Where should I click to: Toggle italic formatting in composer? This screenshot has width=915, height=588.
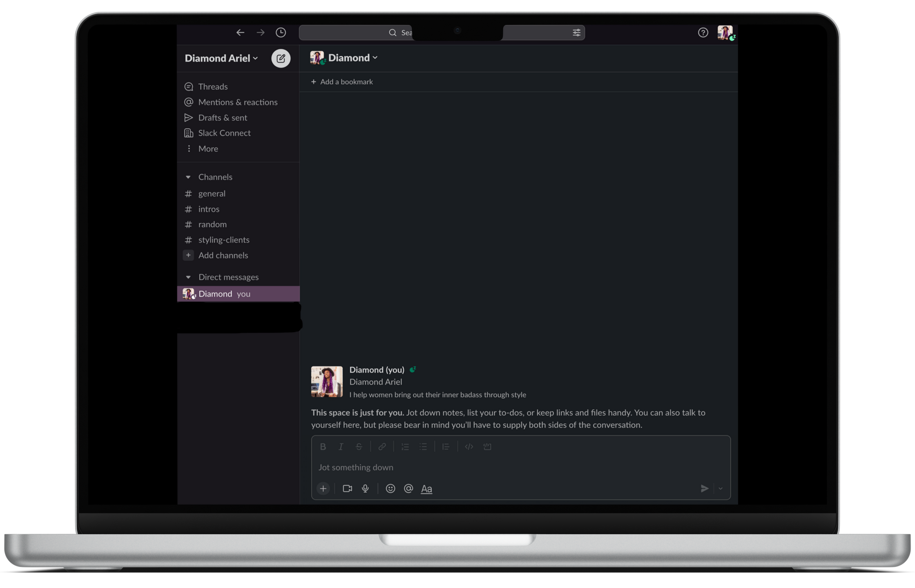click(x=341, y=447)
